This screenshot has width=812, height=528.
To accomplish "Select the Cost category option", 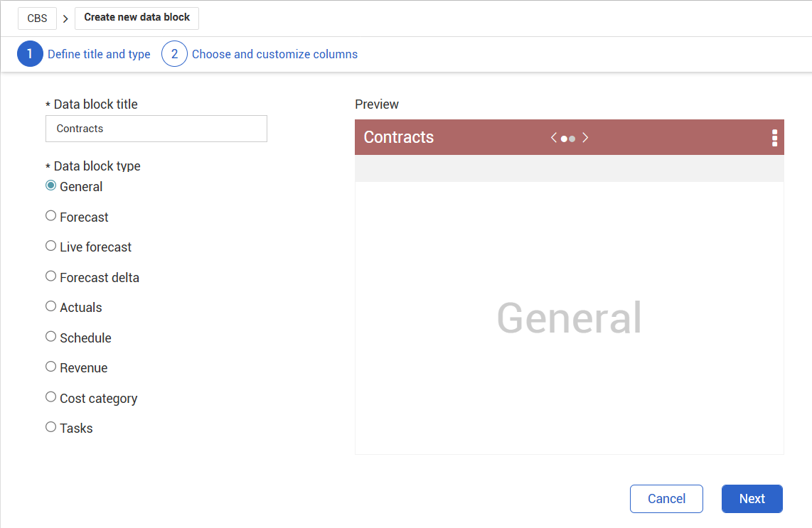I will click(50, 397).
